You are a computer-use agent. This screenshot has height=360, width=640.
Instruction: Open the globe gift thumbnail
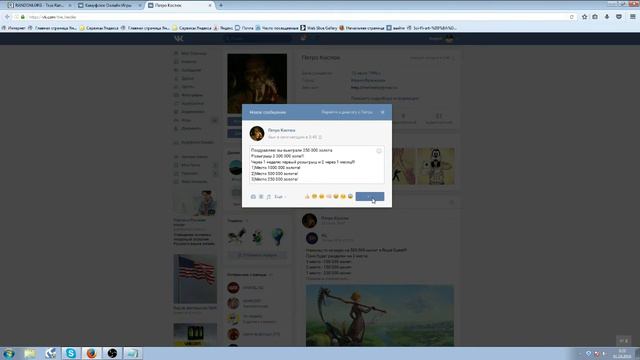(x=278, y=237)
